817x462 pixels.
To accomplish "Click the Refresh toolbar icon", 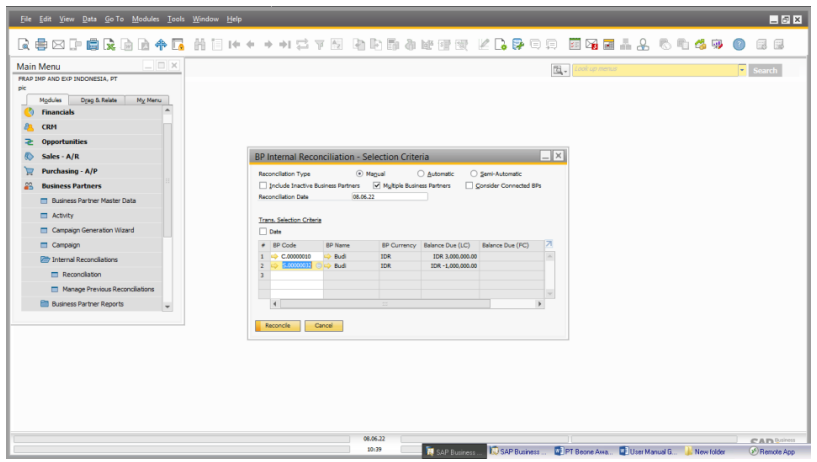I will tap(302, 44).
